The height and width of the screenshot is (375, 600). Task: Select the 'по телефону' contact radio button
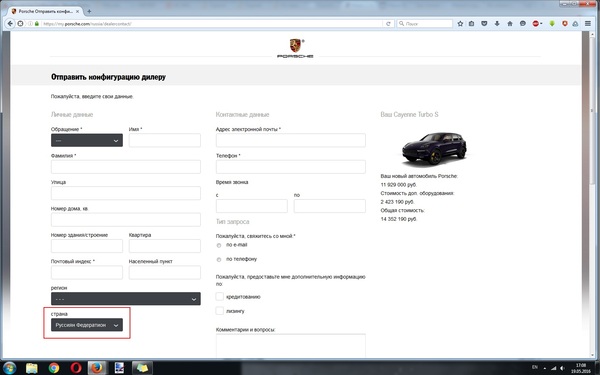click(x=219, y=259)
